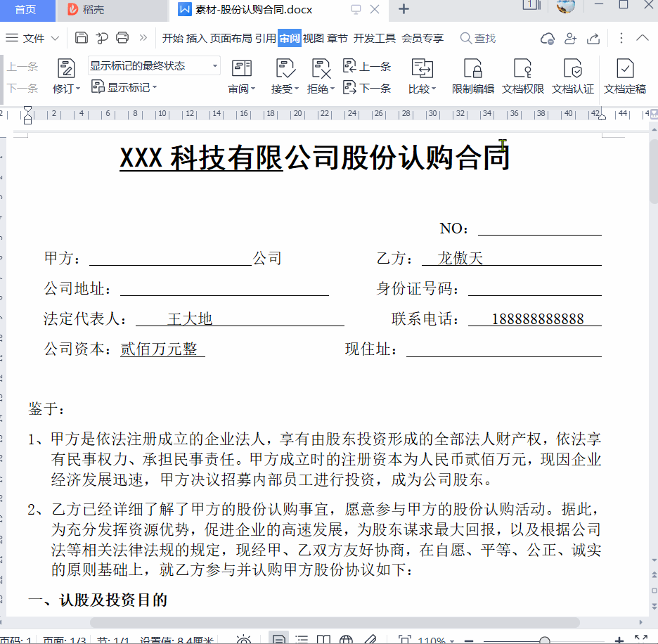658x644 pixels.
Task: Click the print icon in quick toolbar
Action: click(122, 38)
